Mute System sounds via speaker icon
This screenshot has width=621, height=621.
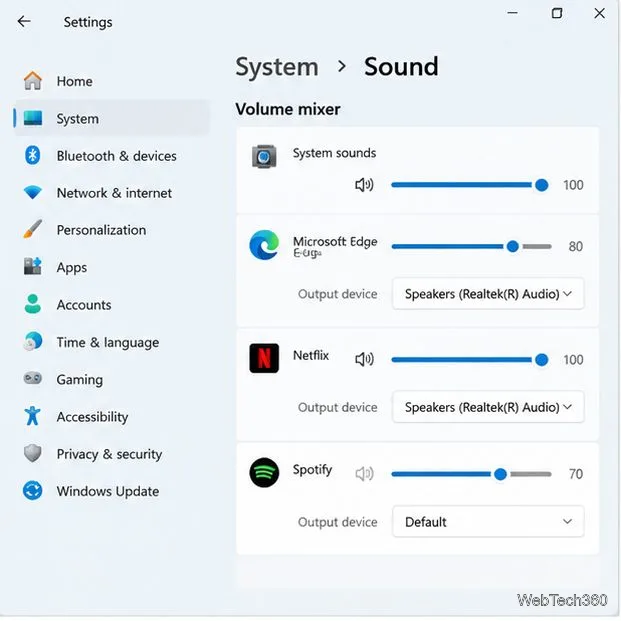point(364,185)
